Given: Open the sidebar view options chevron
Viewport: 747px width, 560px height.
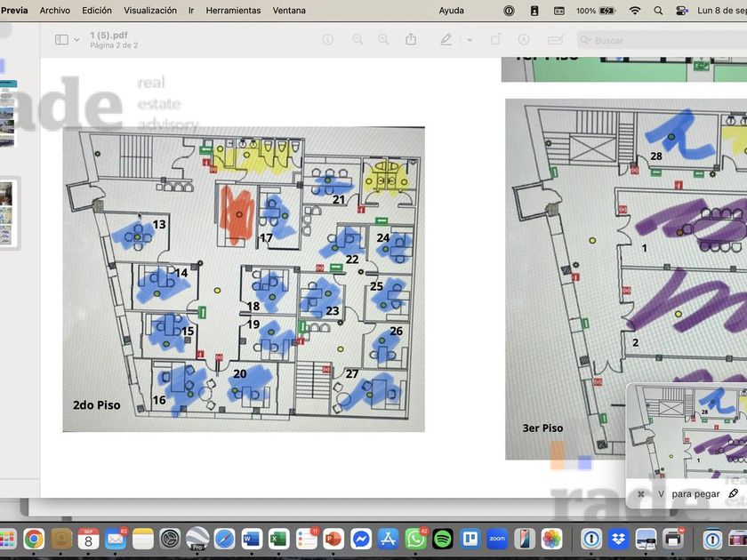Looking at the screenshot, I should [x=76, y=40].
